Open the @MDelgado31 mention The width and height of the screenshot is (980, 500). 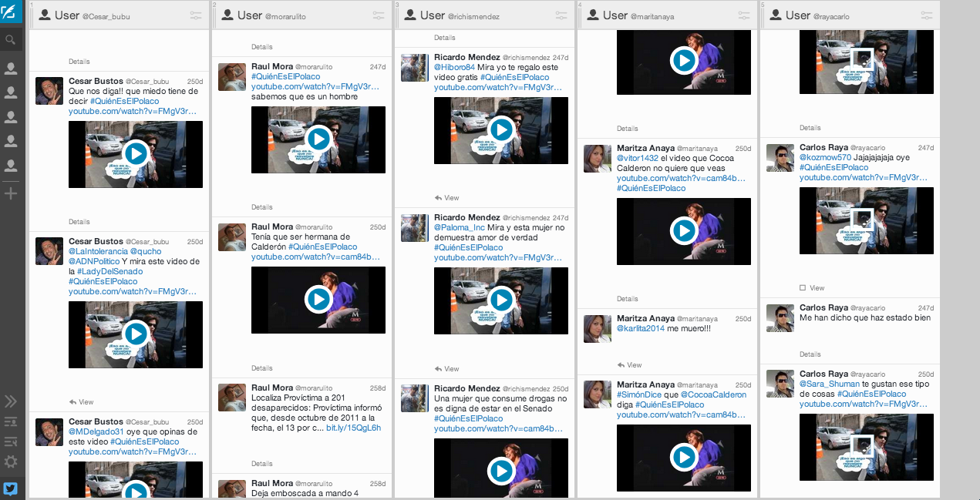click(96, 432)
